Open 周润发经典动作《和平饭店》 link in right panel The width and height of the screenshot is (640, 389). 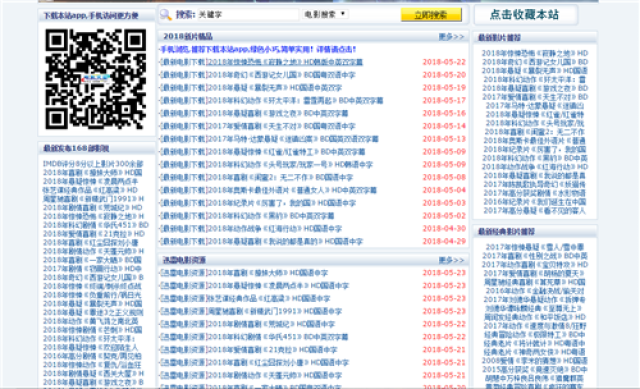535,317
